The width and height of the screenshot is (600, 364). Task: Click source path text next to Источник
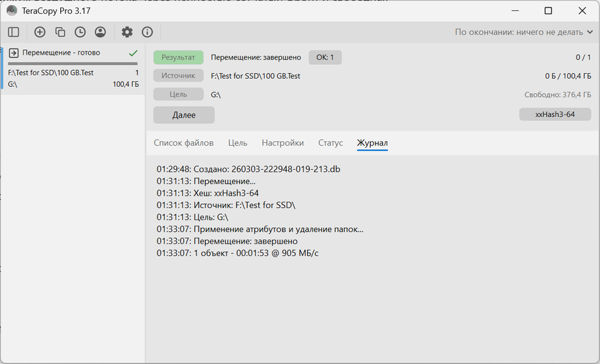point(256,76)
